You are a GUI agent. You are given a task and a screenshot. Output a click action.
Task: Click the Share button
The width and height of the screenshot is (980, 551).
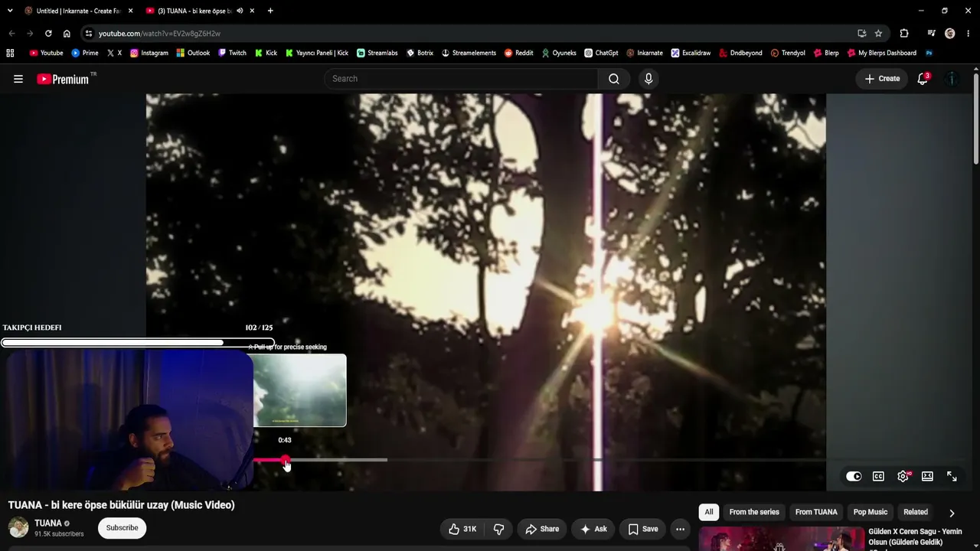[x=542, y=529]
